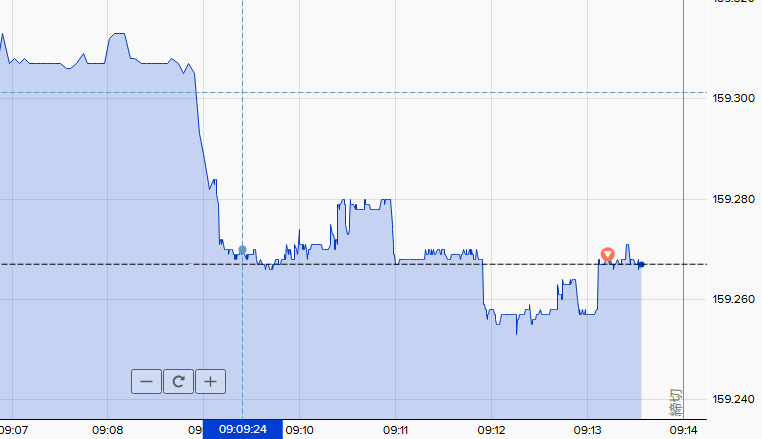
Task: Click the dark blue latest-price dot on the line's end
Action: click(641, 264)
